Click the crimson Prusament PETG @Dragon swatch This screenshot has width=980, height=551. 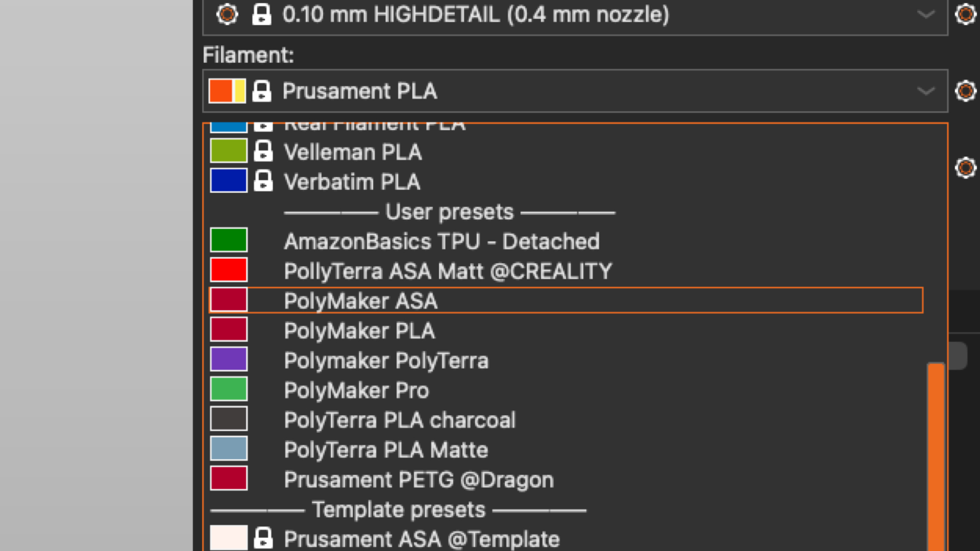pyautogui.click(x=229, y=478)
